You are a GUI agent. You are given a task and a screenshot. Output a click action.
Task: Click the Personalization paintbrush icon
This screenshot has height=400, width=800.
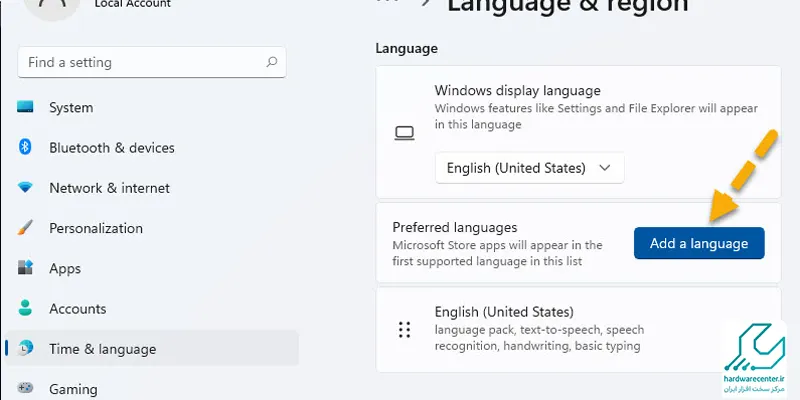coord(25,228)
